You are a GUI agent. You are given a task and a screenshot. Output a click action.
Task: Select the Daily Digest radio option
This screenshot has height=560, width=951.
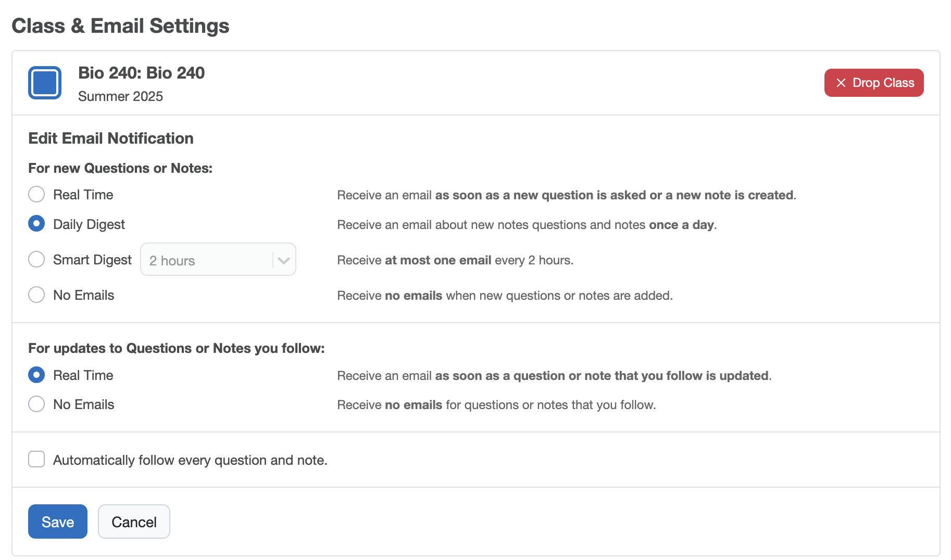tap(36, 224)
